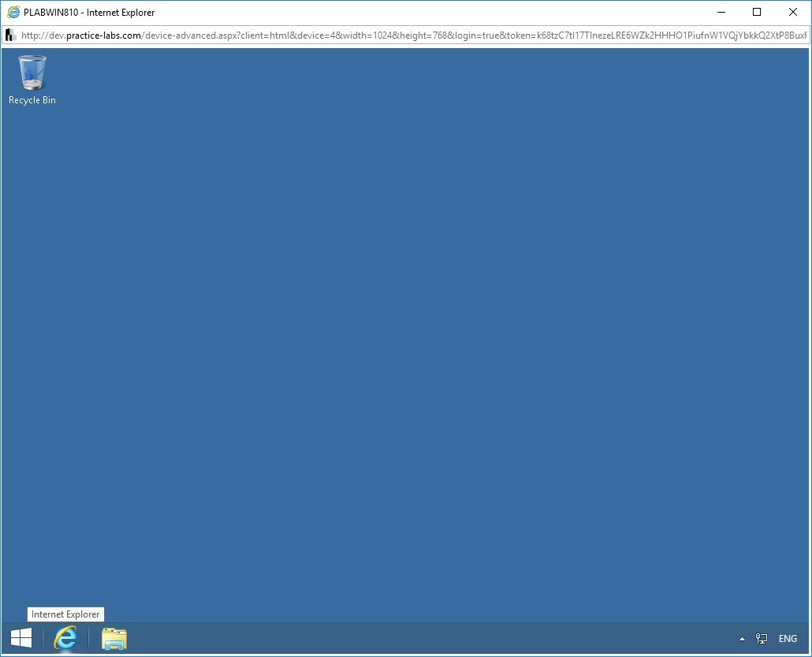Click the blue desktop background

(x=394, y=315)
